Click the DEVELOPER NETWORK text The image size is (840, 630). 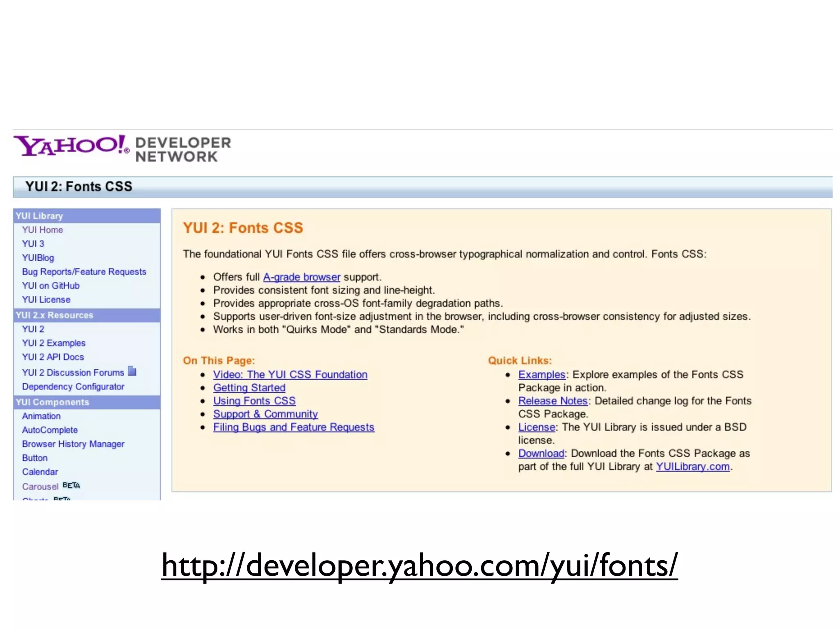(x=183, y=149)
